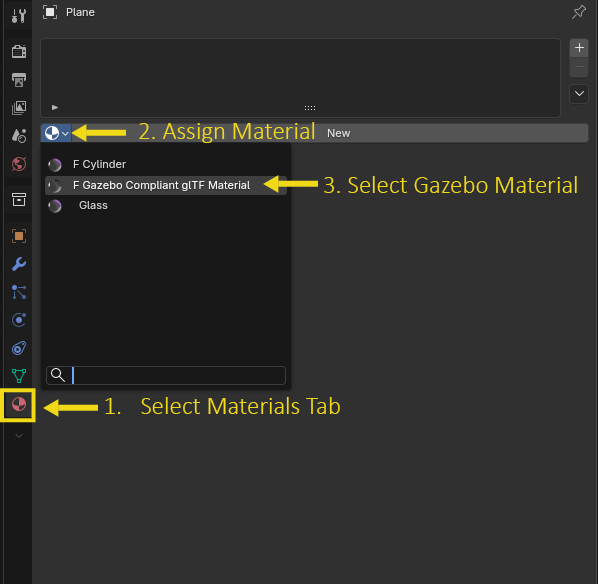
Task: Open the Object Constraints tab
Action: 19,348
